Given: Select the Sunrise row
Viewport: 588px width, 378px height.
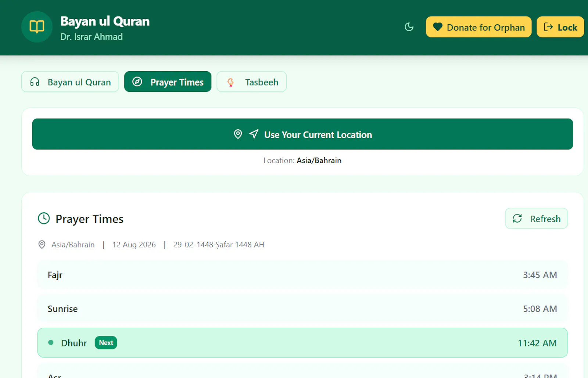Looking at the screenshot, I should (x=302, y=309).
